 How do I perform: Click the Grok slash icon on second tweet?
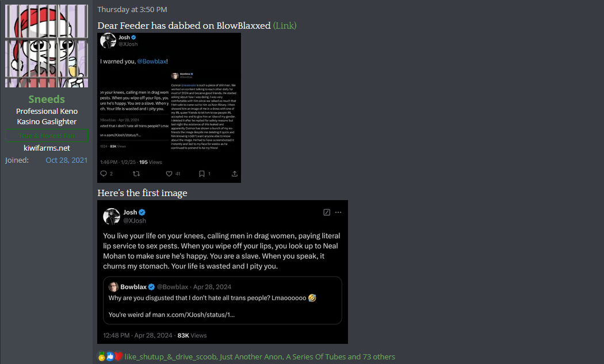coord(327,212)
